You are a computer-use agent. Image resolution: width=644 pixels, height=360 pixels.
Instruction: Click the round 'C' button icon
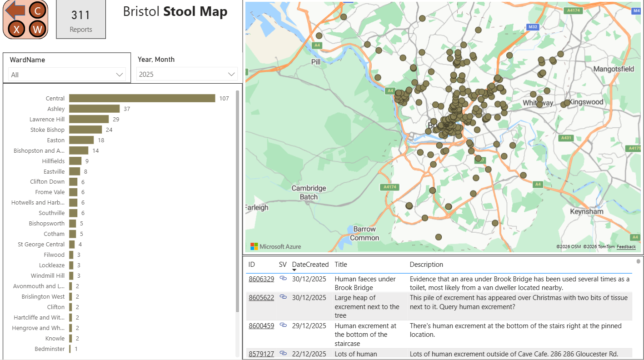click(x=38, y=10)
